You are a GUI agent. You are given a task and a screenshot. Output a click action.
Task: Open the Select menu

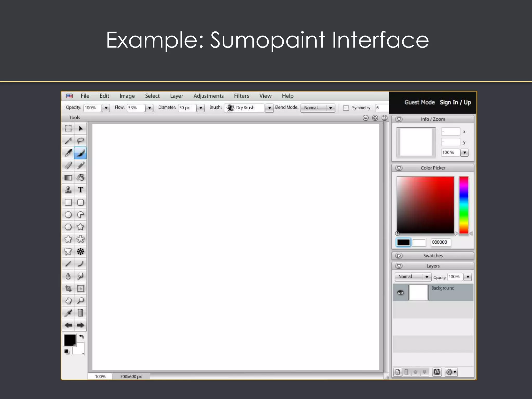click(x=152, y=96)
